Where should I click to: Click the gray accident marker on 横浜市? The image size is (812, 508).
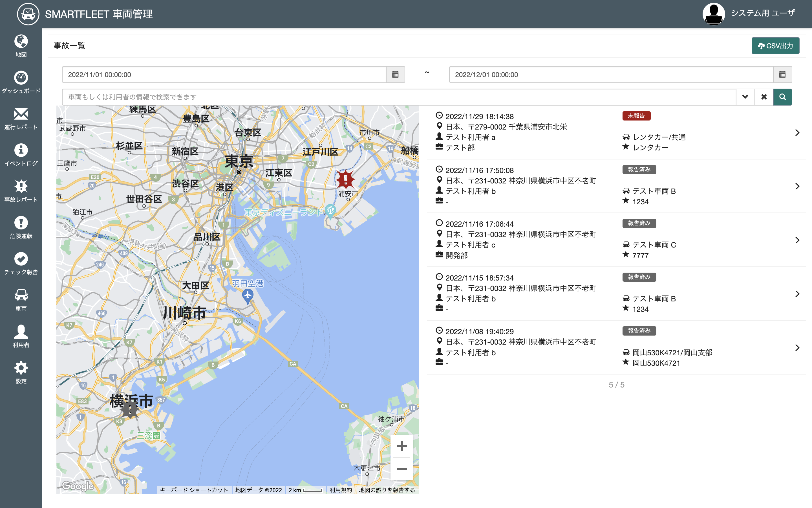click(129, 409)
